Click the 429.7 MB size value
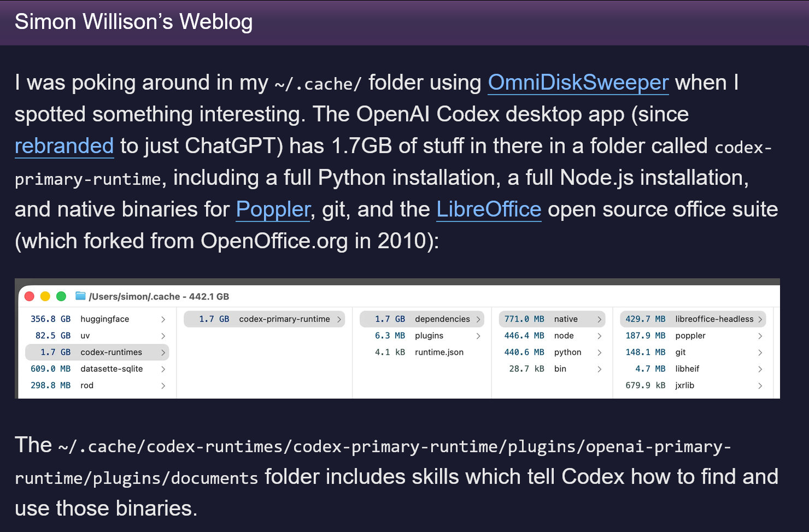Image resolution: width=809 pixels, height=532 pixels. click(646, 319)
